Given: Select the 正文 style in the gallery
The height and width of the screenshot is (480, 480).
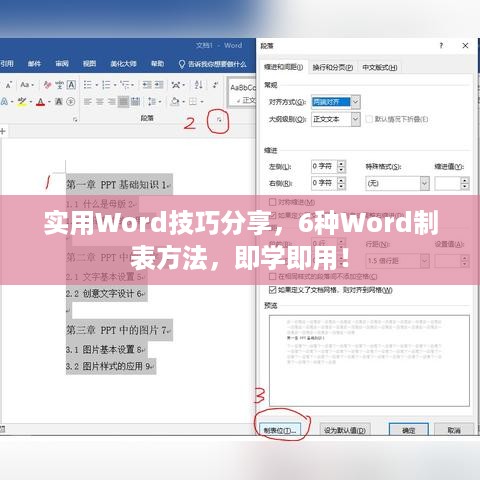Looking at the screenshot, I should click(x=242, y=92).
